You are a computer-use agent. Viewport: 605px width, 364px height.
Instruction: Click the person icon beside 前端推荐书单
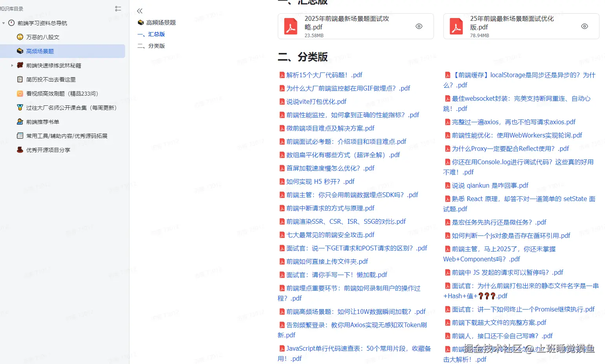(x=20, y=121)
